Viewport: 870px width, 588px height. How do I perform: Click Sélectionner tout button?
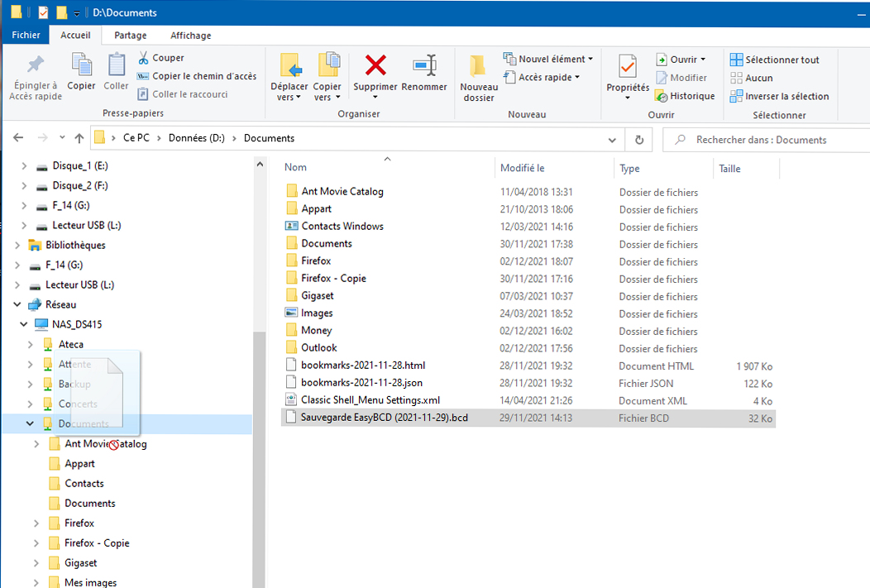coord(774,60)
